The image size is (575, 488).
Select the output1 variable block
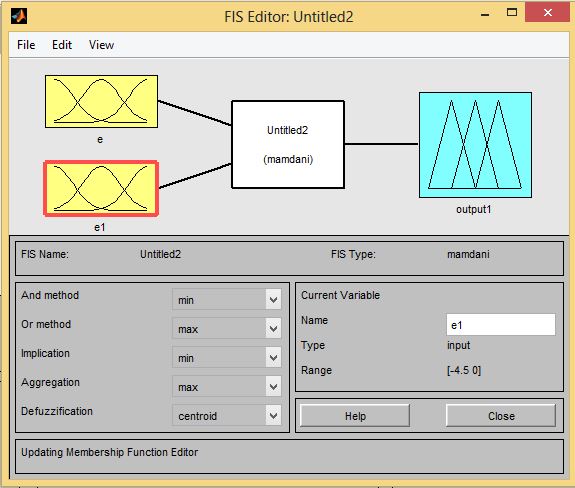pos(475,145)
